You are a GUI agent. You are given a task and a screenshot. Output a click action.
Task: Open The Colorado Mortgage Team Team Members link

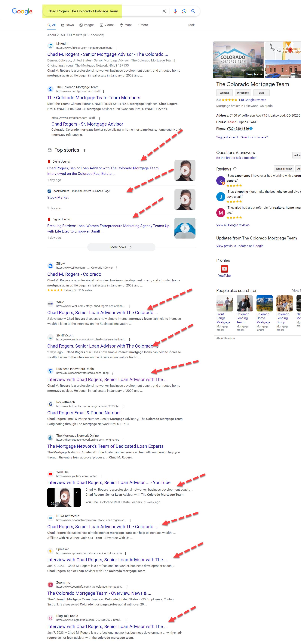94,98
